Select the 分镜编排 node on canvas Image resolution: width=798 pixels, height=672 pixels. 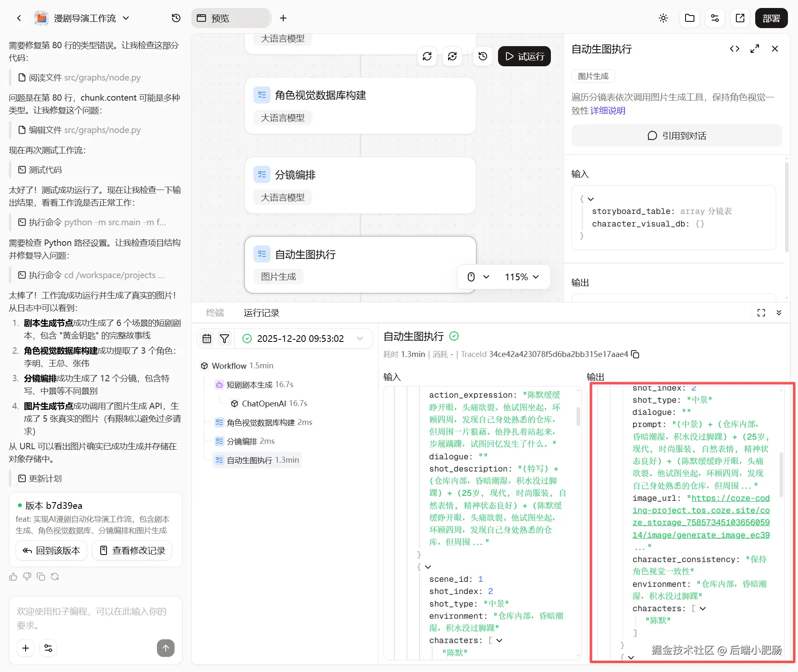point(360,185)
